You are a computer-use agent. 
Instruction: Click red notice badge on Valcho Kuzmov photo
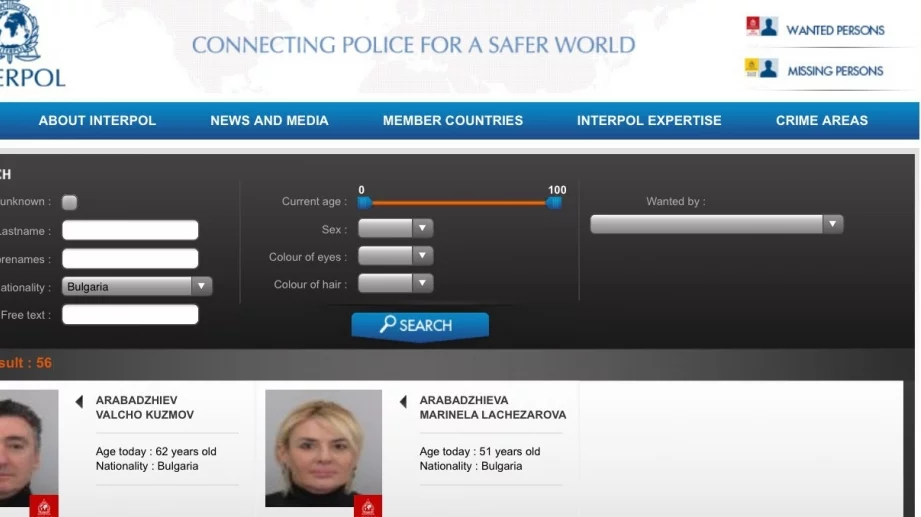pos(44,506)
